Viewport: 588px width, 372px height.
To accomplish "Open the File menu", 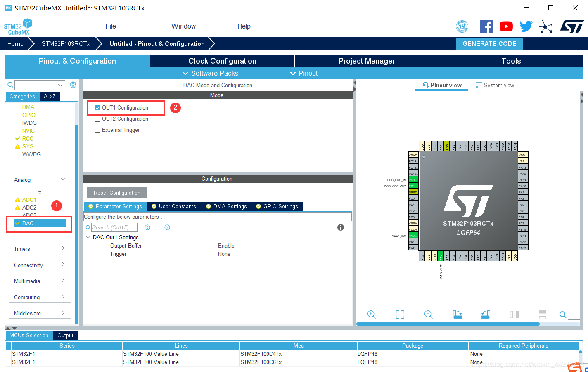I will click(x=111, y=26).
